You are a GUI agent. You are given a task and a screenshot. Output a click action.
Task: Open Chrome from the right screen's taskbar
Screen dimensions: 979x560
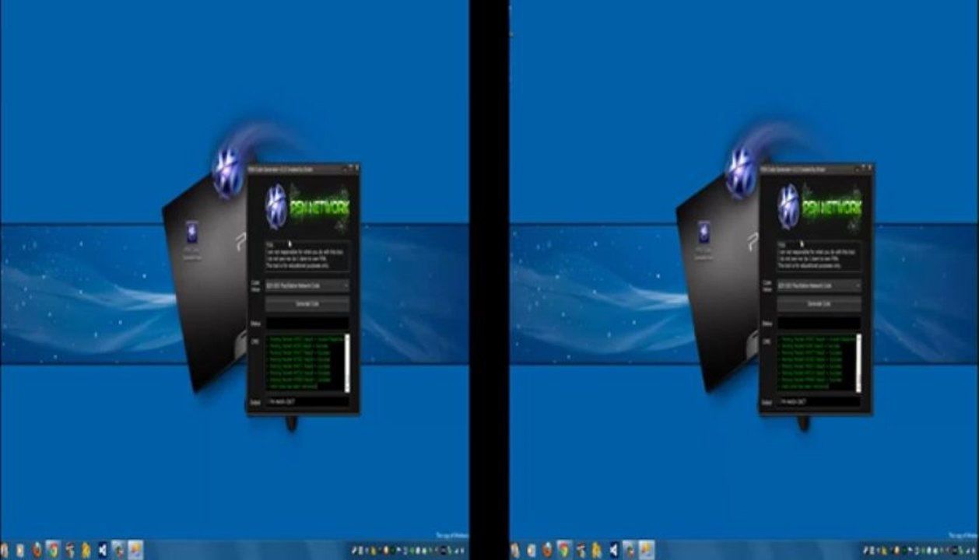click(x=565, y=550)
